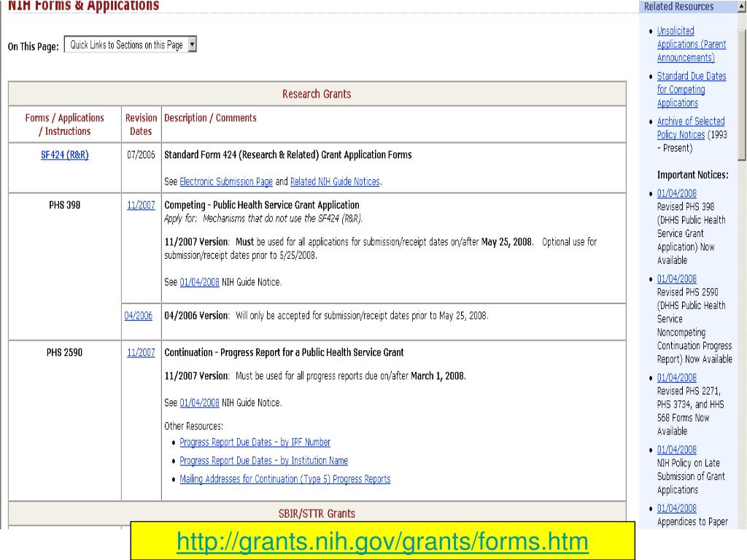This screenshot has height=560, width=747.
Task: Open PHS 398 11/2007 revision link
Action: click(141, 205)
